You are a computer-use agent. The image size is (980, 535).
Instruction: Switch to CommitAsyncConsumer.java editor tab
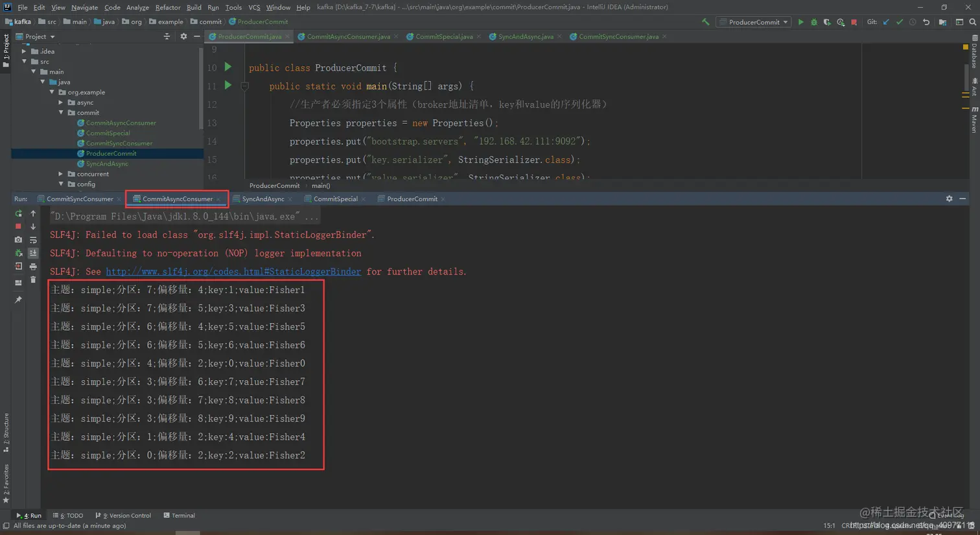348,37
